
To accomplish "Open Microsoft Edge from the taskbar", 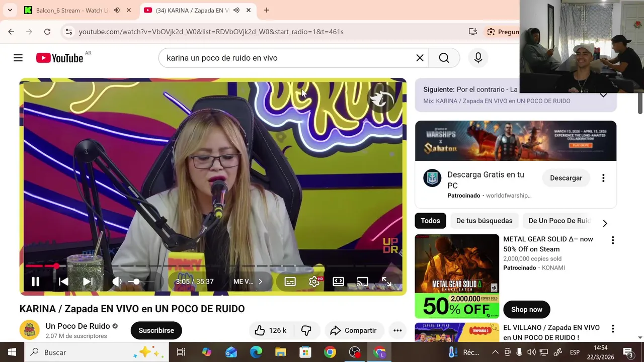I will (x=256, y=352).
